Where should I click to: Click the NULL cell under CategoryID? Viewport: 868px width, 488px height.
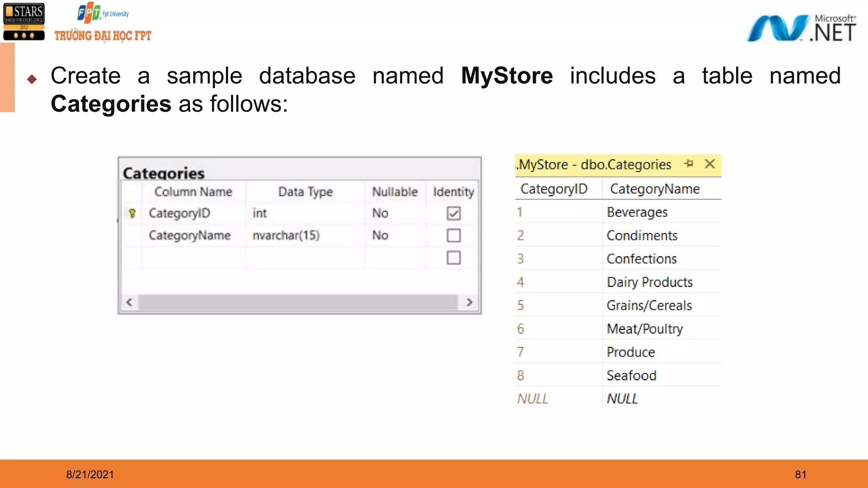pyautogui.click(x=559, y=399)
